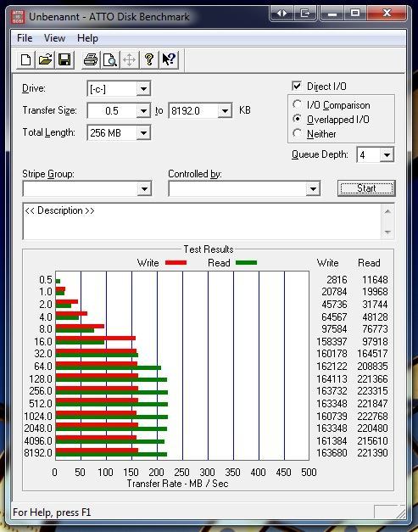The height and width of the screenshot is (532, 418).
Task: Open the Help menu
Action: coord(87,38)
